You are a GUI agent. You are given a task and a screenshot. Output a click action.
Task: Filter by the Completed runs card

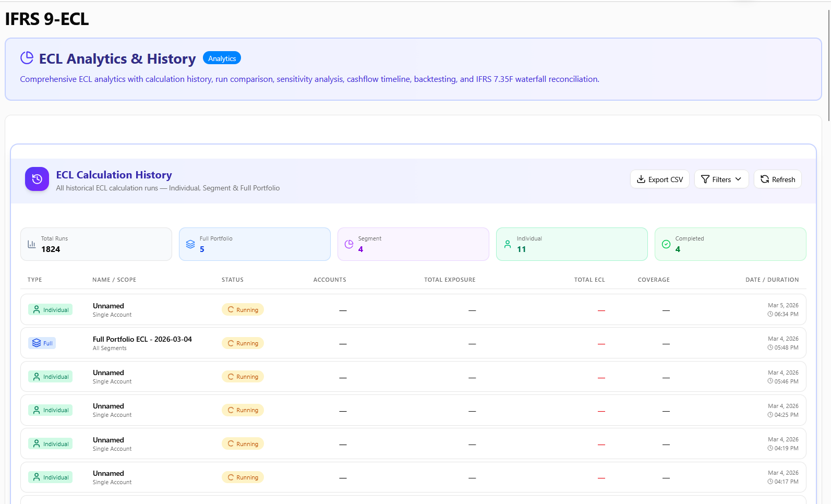tap(730, 244)
